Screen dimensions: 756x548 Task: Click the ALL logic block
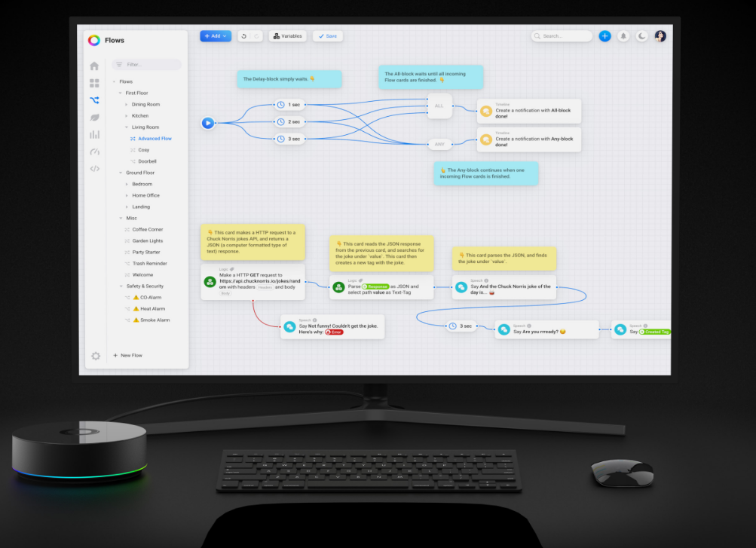[439, 106]
